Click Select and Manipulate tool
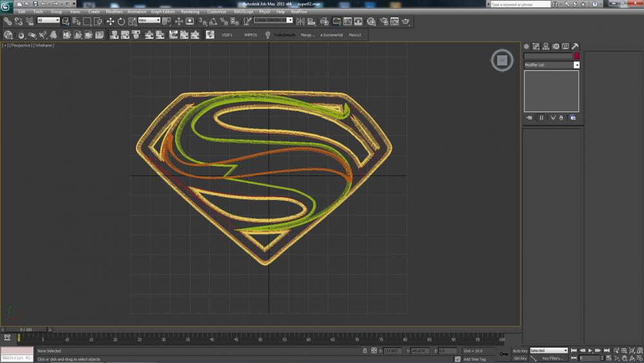Screen dimensions: 644x363 [x=179, y=21]
